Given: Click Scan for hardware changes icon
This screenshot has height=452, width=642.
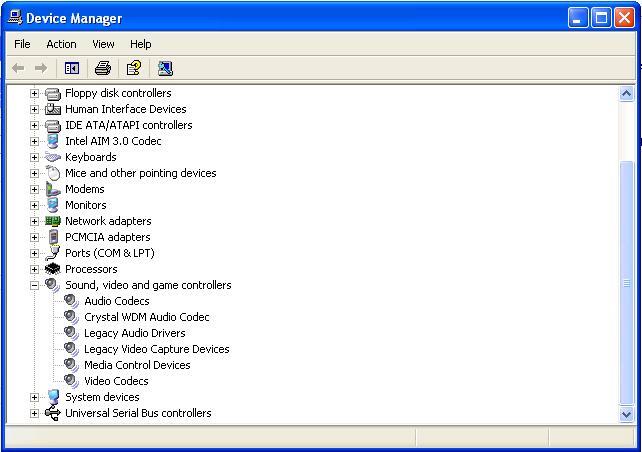Looking at the screenshot, I should tap(165, 68).
